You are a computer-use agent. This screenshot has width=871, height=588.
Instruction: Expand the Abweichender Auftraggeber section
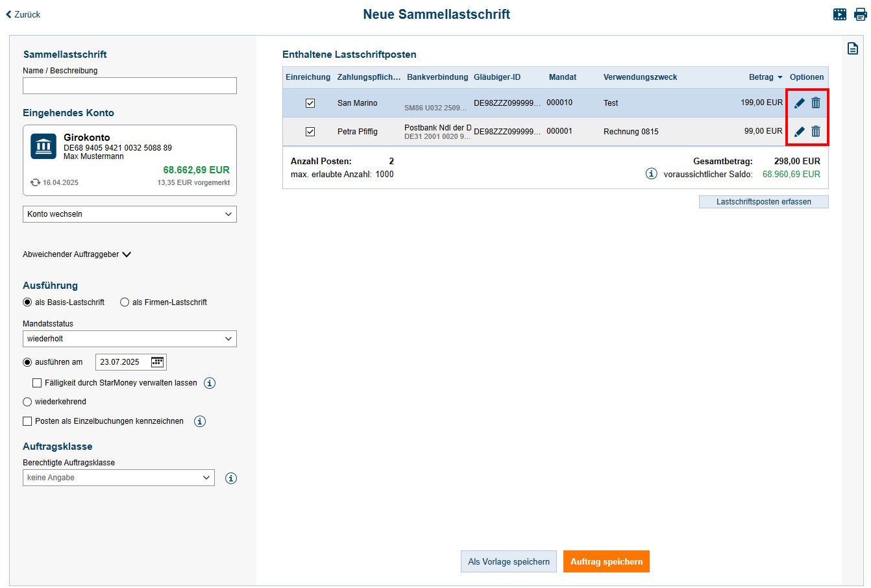tap(77, 254)
